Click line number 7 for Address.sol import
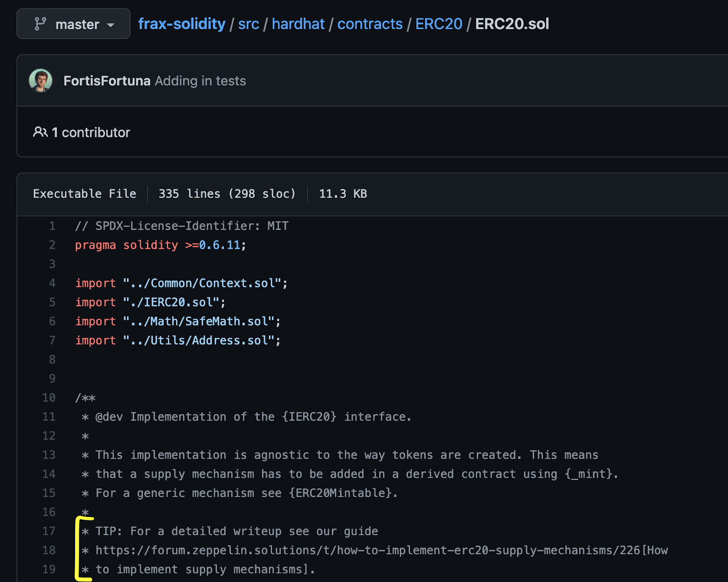728x582 pixels. click(x=52, y=341)
